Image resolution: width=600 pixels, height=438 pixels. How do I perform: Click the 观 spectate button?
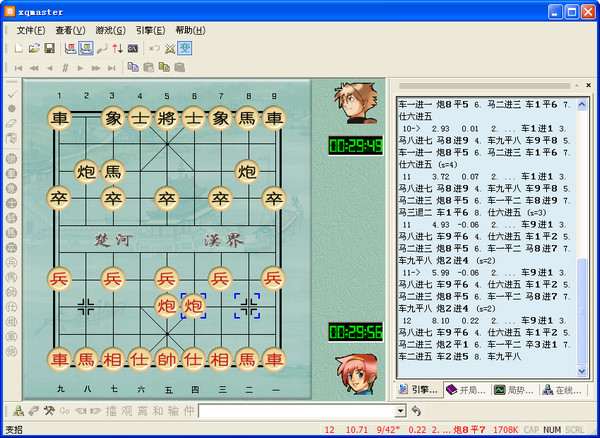pyautogui.click(x=127, y=411)
